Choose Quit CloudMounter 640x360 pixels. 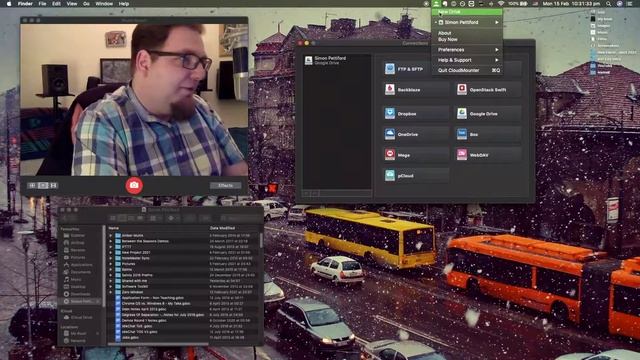point(467,70)
